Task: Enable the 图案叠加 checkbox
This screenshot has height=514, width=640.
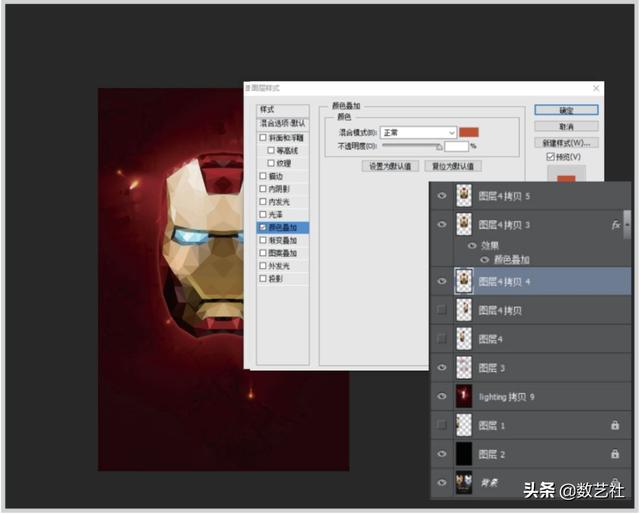Action: [263, 253]
